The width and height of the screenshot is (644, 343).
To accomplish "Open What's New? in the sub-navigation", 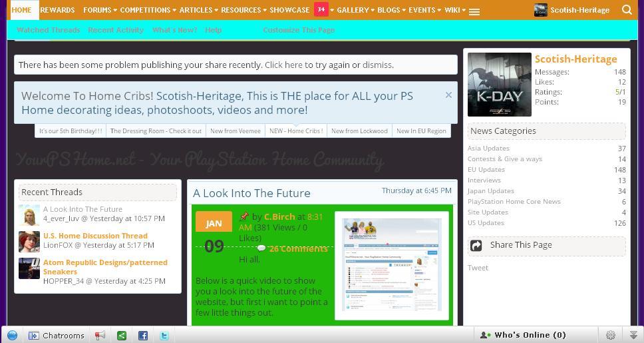I will 174,30.
